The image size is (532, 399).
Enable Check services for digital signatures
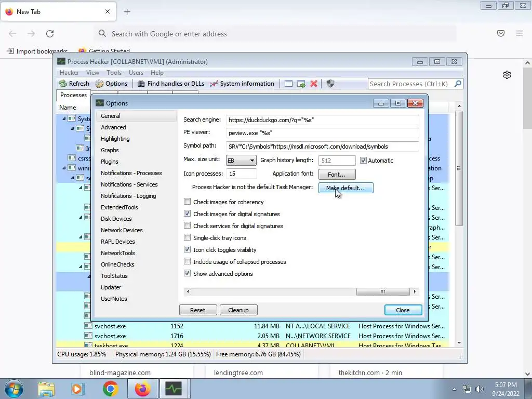pos(187,225)
